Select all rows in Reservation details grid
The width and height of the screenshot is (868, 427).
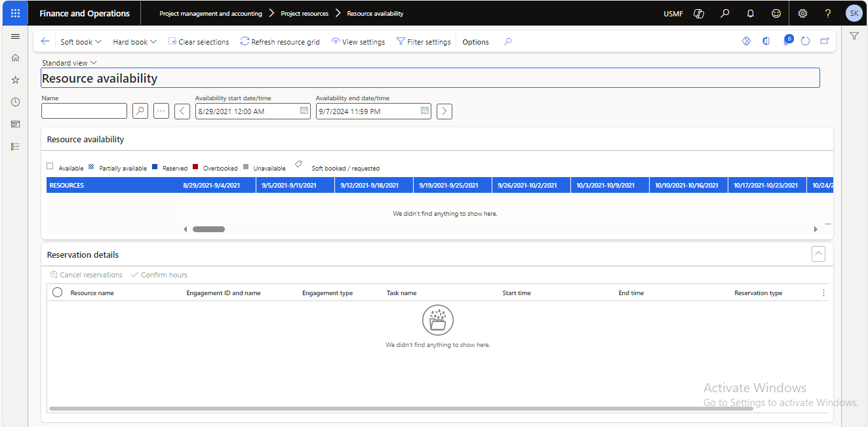[57, 293]
